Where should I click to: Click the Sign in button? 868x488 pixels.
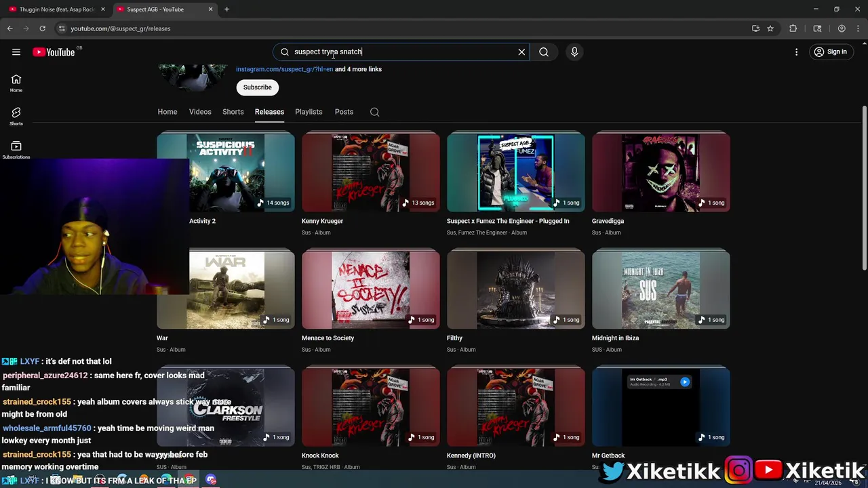tap(830, 52)
